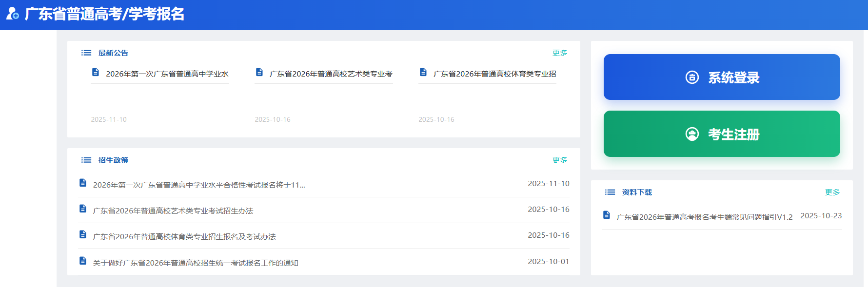This screenshot has width=868, height=287.
Task: Click the list icon beside 资料下载
Action: (x=610, y=192)
